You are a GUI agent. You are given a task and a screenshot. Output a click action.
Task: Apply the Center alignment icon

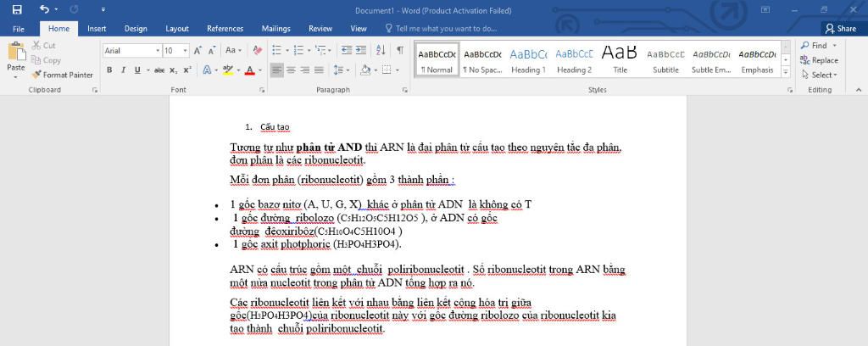[x=290, y=70]
